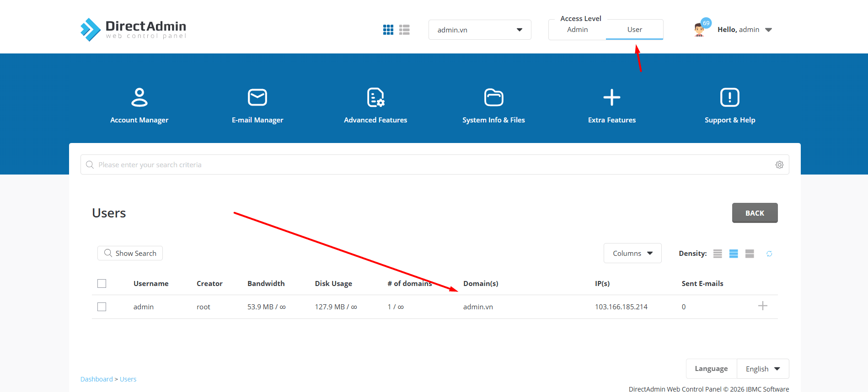Set table density to compact
This screenshot has width=868, height=392.
tap(718, 254)
